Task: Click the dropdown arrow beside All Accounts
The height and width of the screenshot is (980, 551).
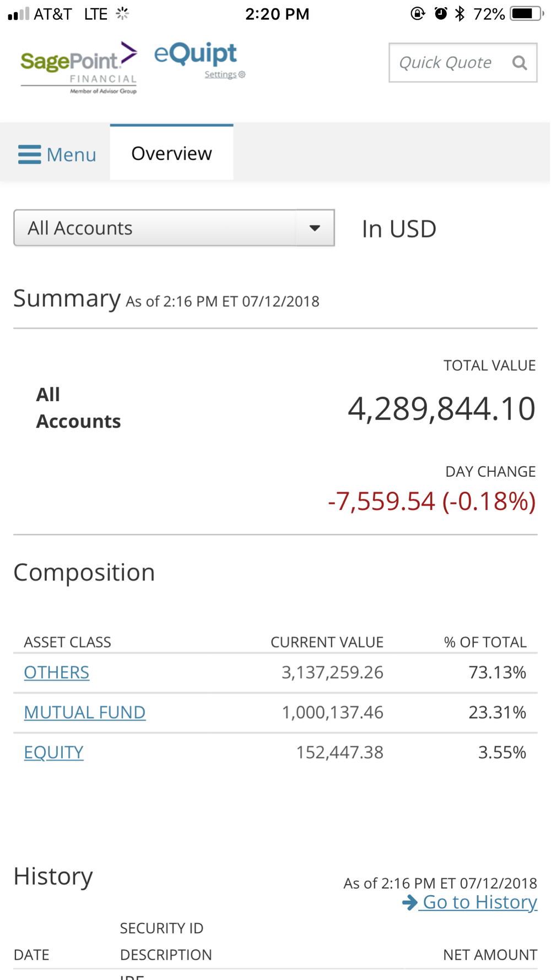Action: [x=315, y=228]
